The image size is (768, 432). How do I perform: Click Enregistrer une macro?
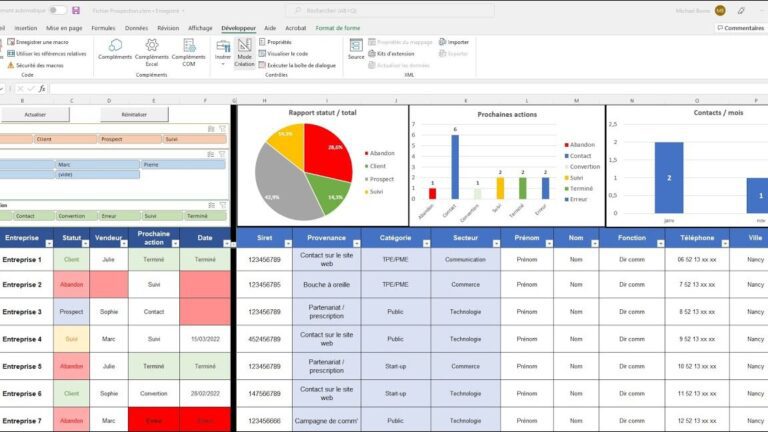(38, 42)
